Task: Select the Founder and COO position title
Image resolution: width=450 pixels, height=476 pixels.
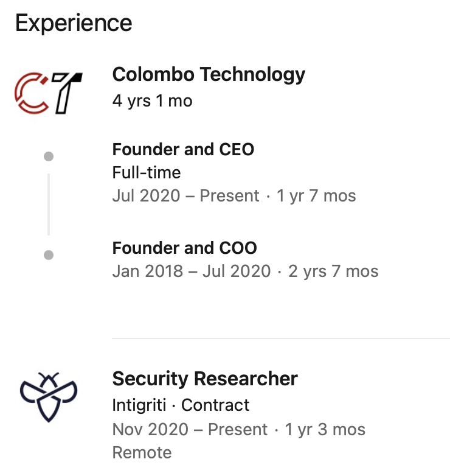Action: pyautogui.click(x=184, y=248)
